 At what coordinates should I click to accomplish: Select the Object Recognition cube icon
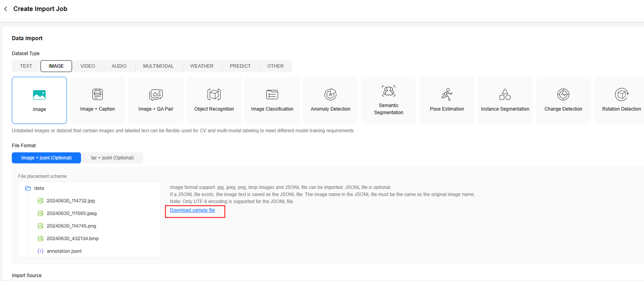point(214,94)
